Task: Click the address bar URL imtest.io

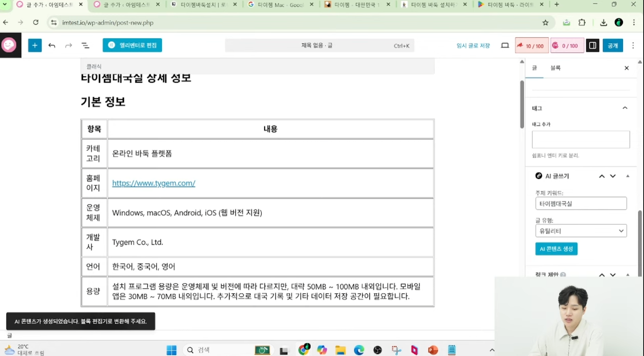Action: pyautogui.click(x=108, y=23)
